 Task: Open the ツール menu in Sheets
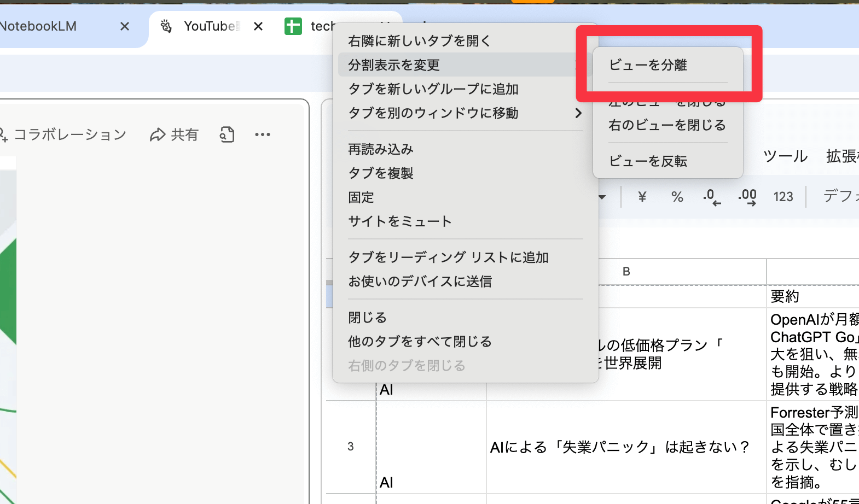[785, 156]
